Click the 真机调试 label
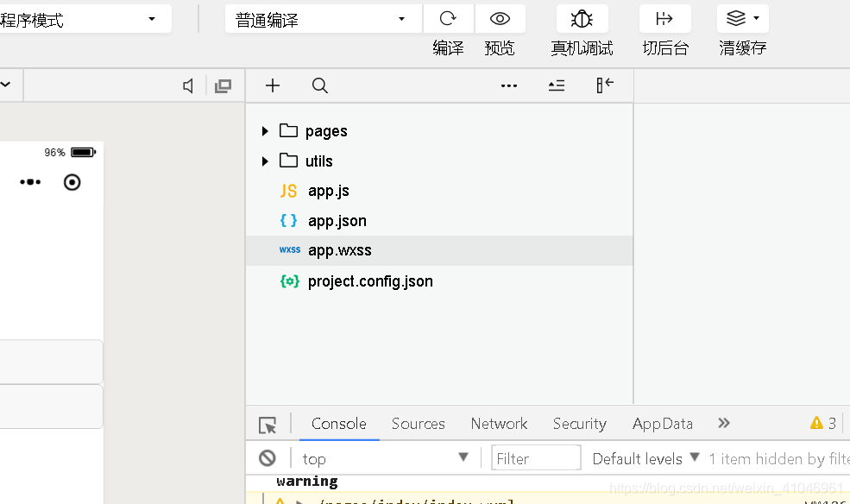This screenshot has width=850, height=504. point(582,48)
